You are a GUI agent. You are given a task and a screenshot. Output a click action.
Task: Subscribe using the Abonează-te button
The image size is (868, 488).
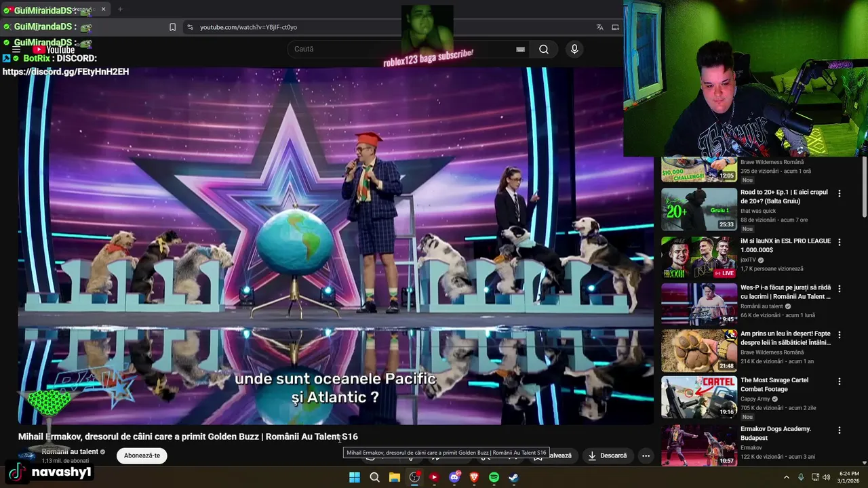click(142, 455)
